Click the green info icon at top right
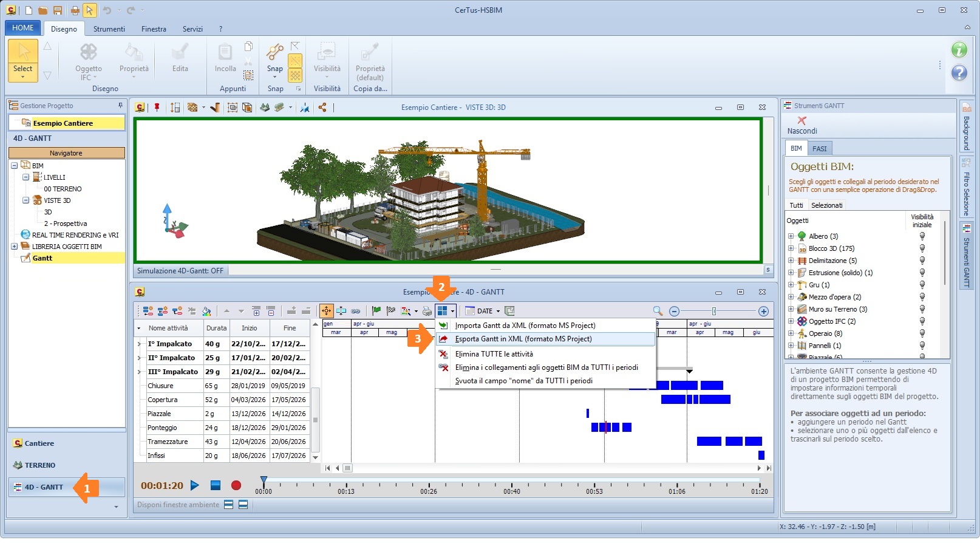 click(x=959, y=50)
